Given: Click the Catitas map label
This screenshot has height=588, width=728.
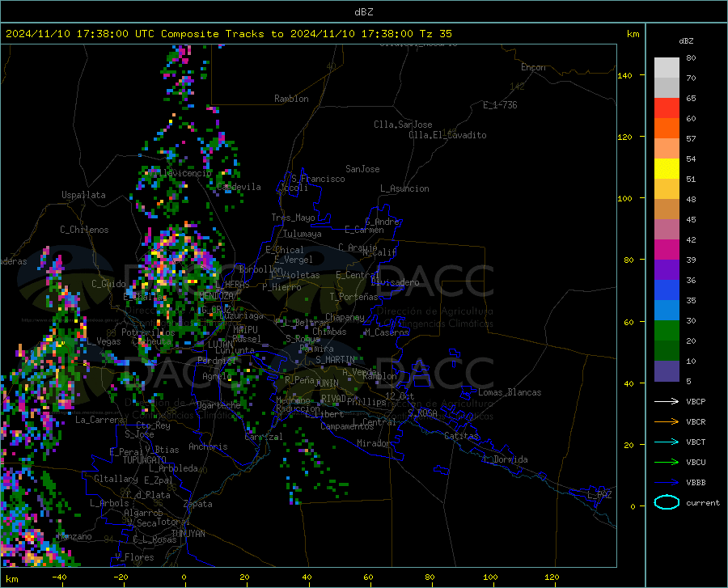Looking at the screenshot, I should click(461, 436).
